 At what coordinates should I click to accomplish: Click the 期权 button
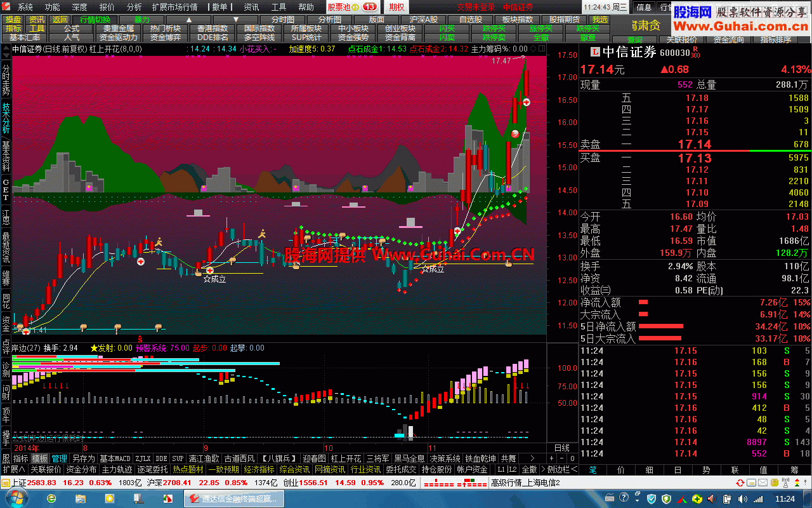pos(397,7)
